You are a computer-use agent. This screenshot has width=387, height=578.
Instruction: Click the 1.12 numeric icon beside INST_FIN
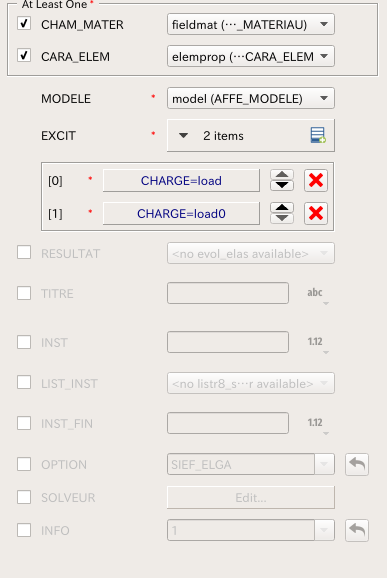pyautogui.click(x=315, y=424)
